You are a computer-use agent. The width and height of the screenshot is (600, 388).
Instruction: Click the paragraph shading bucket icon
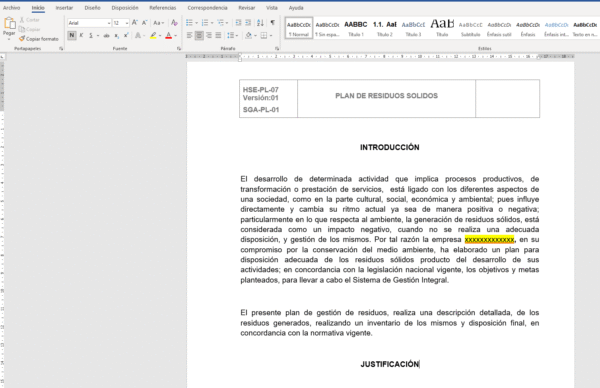click(248, 36)
